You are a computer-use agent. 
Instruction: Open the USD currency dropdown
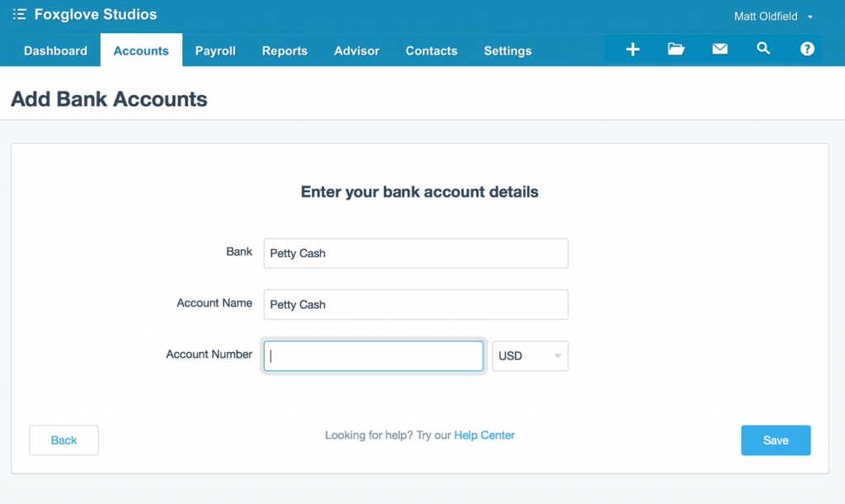click(530, 356)
